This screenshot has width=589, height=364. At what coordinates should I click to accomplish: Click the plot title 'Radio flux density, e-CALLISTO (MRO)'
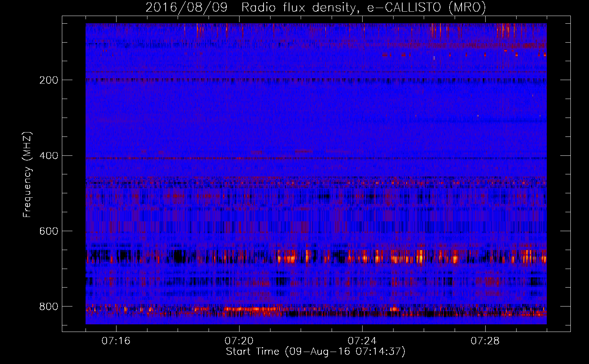coord(364,8)
